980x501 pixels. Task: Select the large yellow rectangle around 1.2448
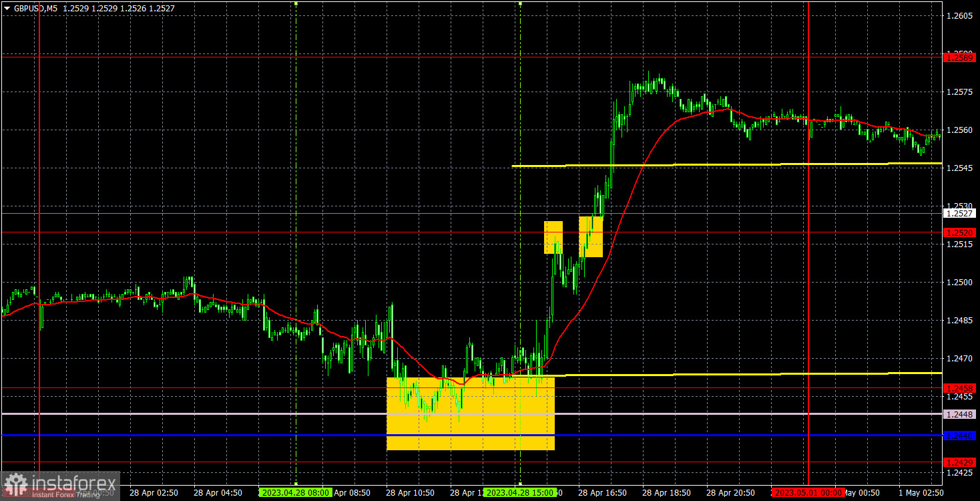click(471, 413)
